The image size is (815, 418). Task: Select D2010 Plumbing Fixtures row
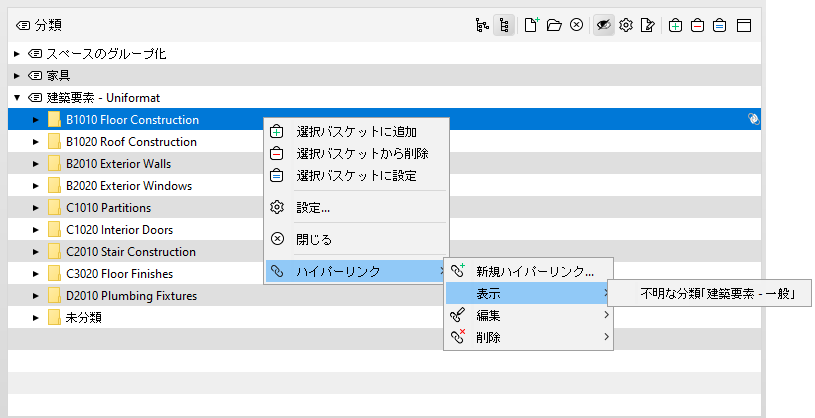click(384, 296)
